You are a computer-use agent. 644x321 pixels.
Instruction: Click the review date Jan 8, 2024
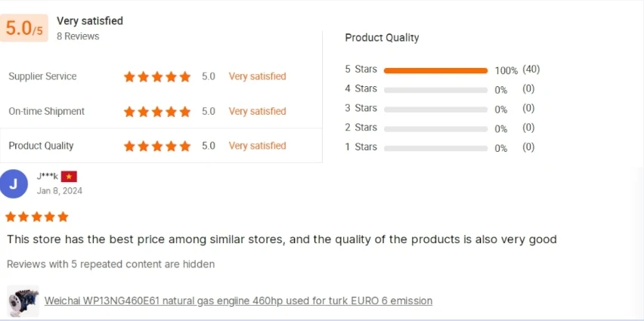(60, 191)
